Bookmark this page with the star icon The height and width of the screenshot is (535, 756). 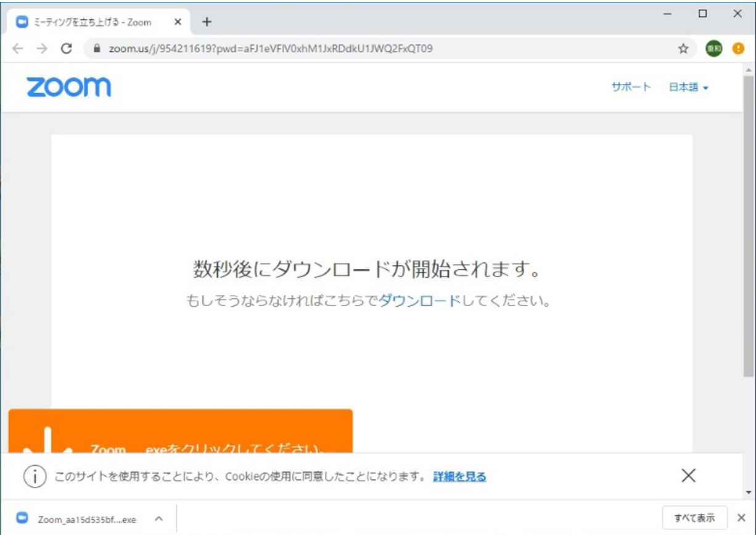click(683, 49)
